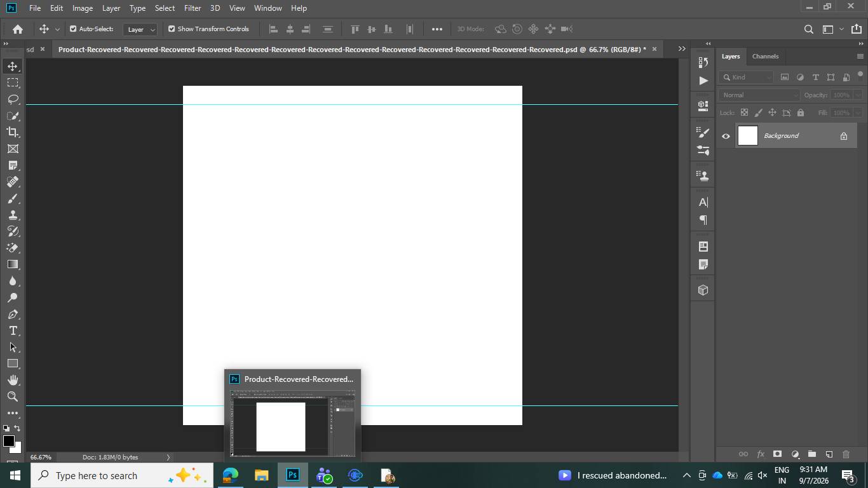Activate the Zoom tool
The height and width of the screenshot is (488, 868).
click(x=13, y=396)
